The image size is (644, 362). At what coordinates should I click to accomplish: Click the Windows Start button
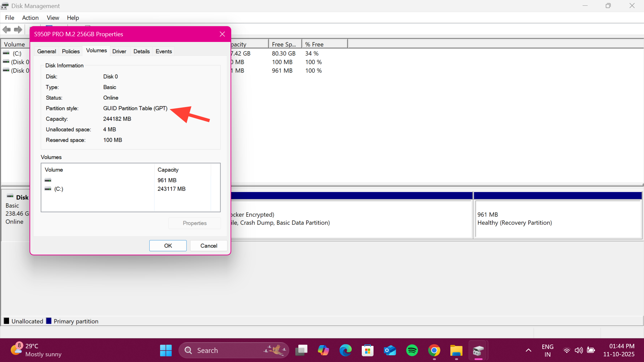(x=166, y=350)
